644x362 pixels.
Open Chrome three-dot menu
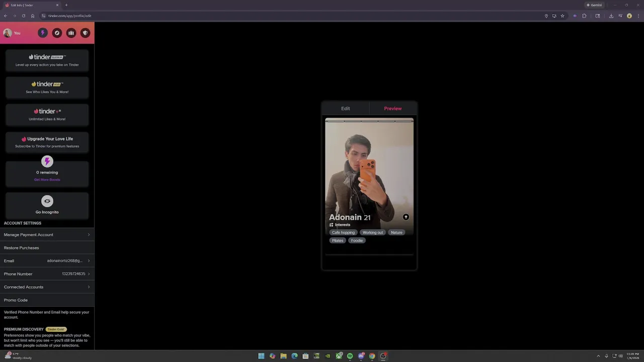pos(638,16)
